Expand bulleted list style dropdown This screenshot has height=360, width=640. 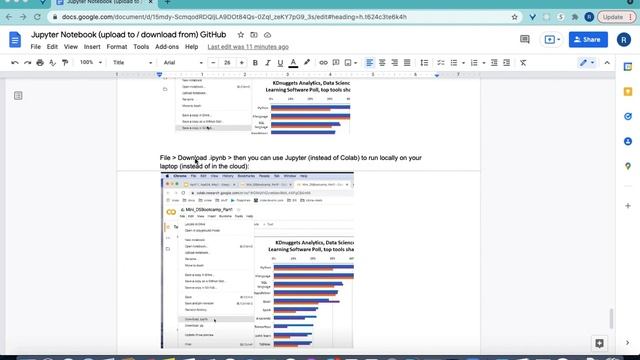pyautogui.click(x=463, y=63)
